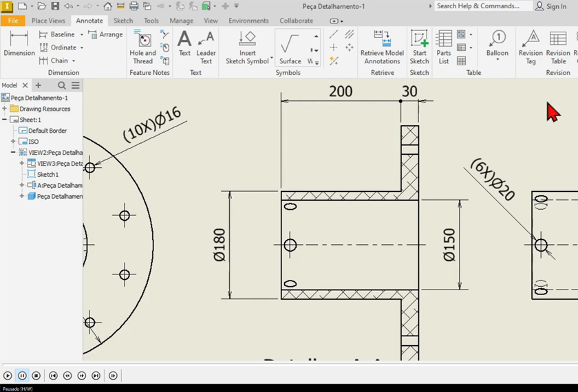The image size is (578, 392).
Task: Add a Revision Tag
Action: [x=531, y=47]
